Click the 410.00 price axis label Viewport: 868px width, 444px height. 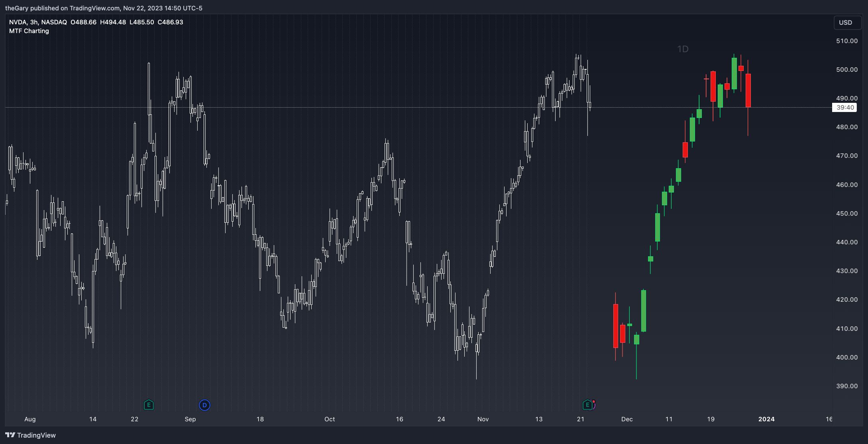[847, 329]
